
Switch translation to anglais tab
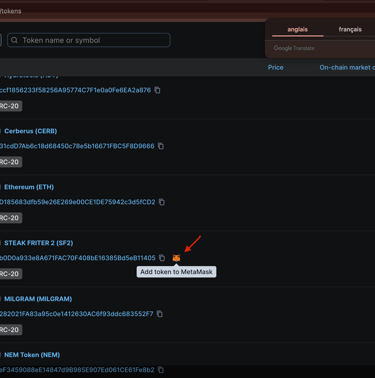298,29
